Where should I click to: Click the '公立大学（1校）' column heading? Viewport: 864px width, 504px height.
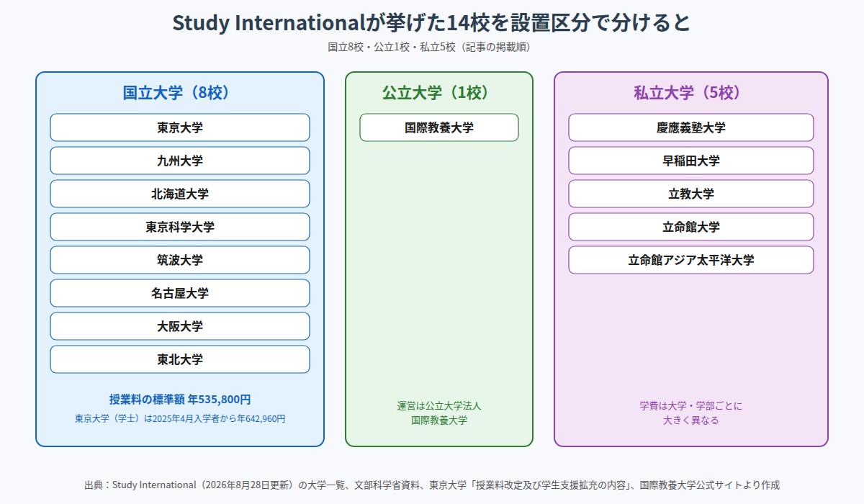tap(439, 92)
